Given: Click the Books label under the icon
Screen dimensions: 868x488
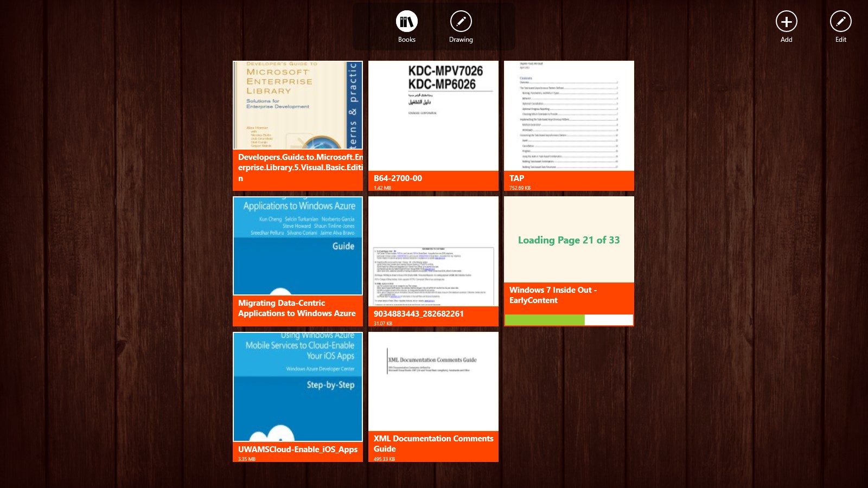Looking at the screenshot, I should 407,40.
